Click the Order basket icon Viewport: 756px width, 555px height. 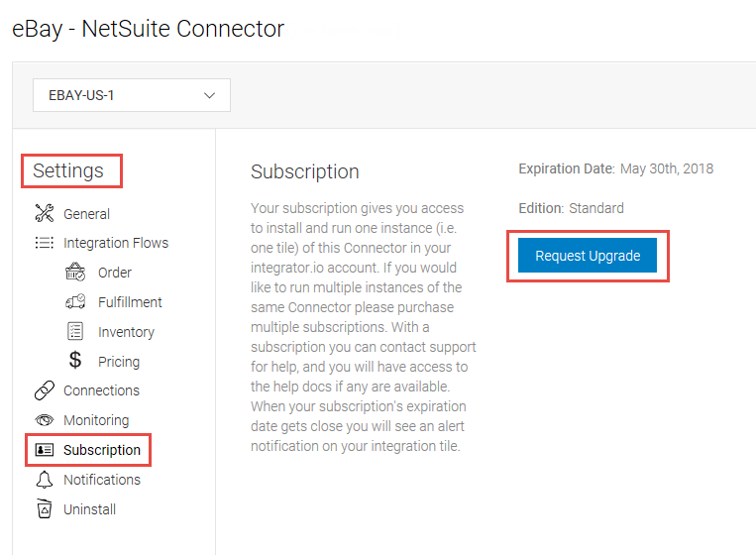tap(75, 272)
